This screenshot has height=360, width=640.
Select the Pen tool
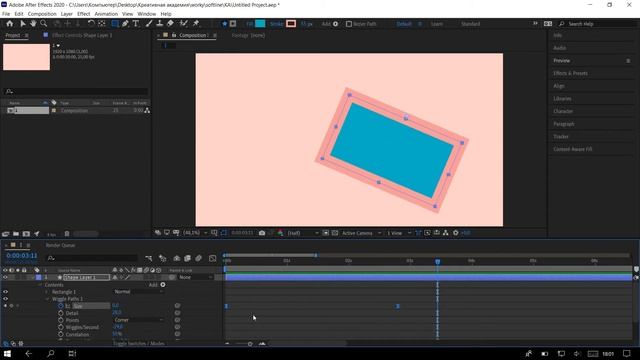pos(125,24)
